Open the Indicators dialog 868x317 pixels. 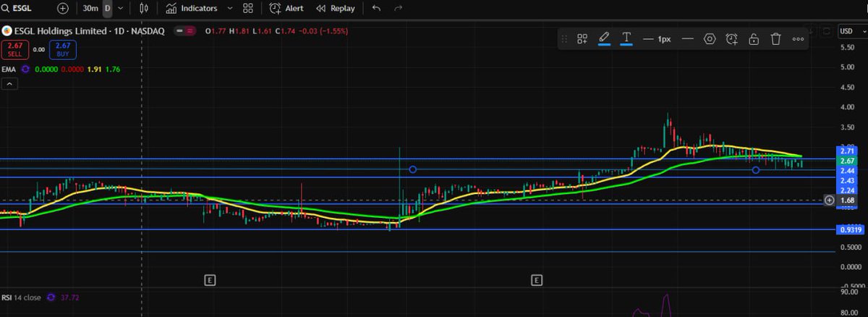192,9
